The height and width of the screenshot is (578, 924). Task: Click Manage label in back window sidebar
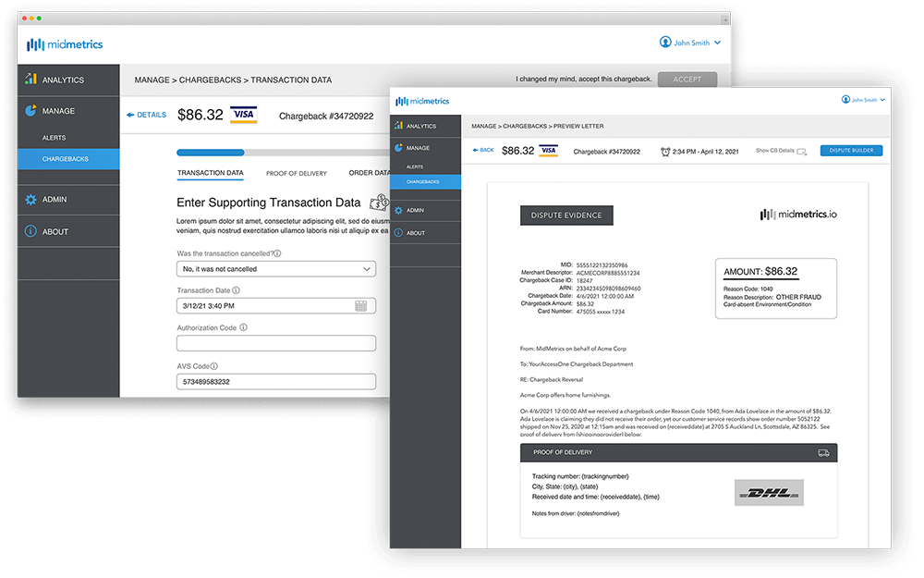coord(58,111)
